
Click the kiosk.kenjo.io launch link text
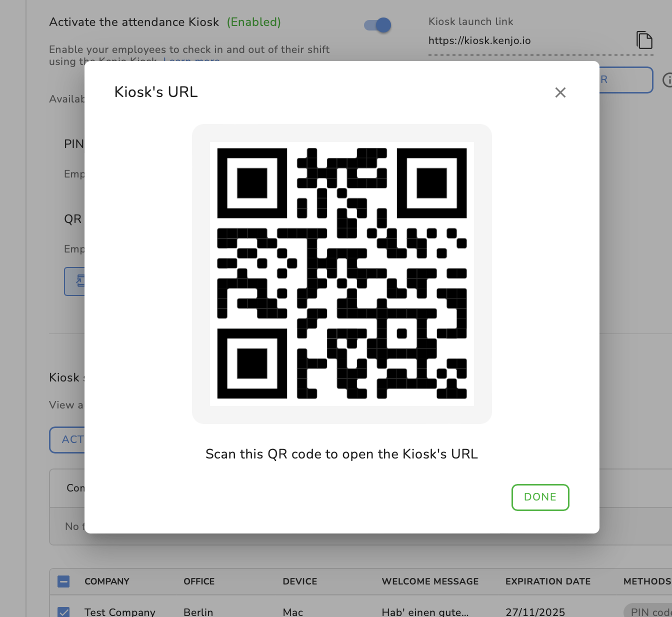point(479,41)
